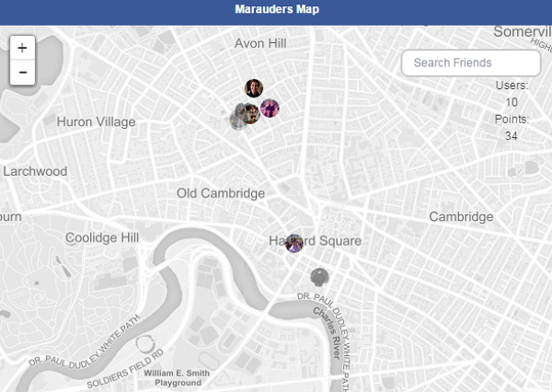The image size is (552, 392).
Task: Click the Larchwood neighborhood label
Action: 35,171
